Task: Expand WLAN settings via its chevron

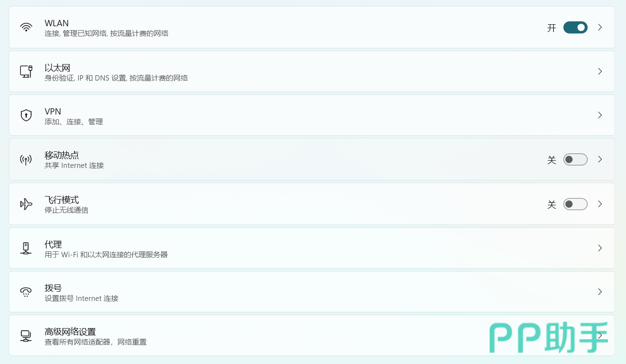Action: pyautogui.click(x=600, y=28)
